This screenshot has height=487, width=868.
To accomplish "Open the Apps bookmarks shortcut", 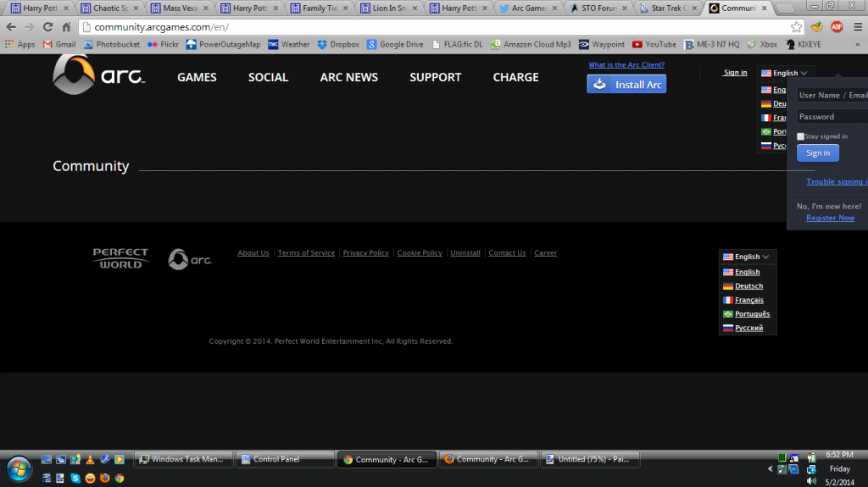I will point(20,44).
